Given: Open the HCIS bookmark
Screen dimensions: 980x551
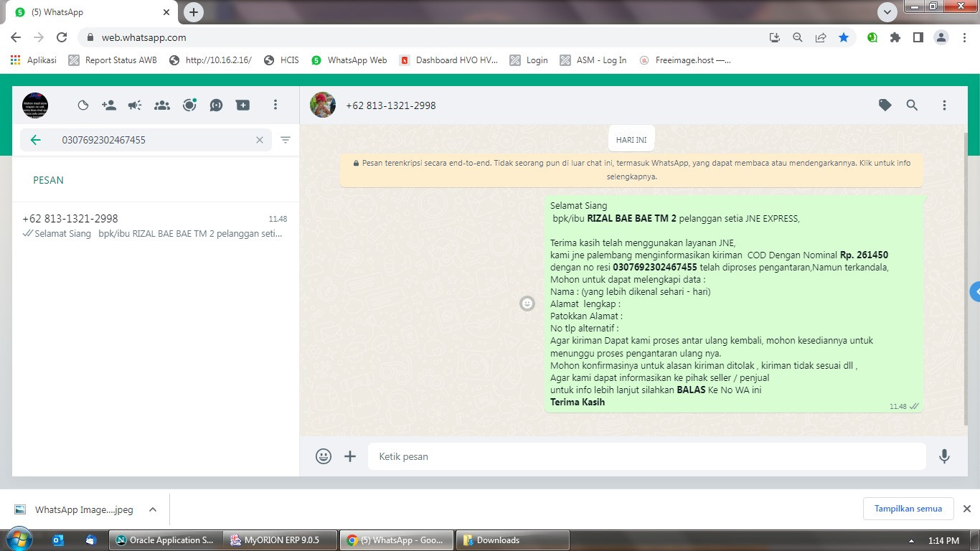Looking at the screenshot, I should 281,60.
